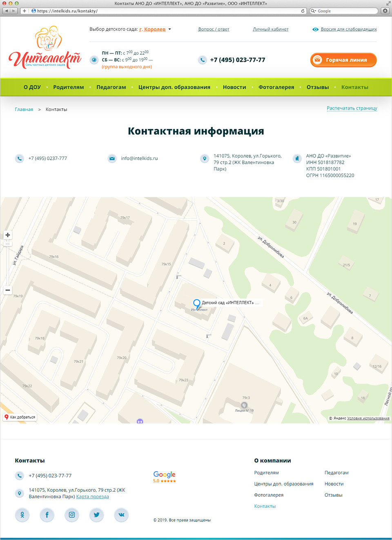Click the location pin icon near Королев address
This screenshot has height=540, width=392.
205,159
